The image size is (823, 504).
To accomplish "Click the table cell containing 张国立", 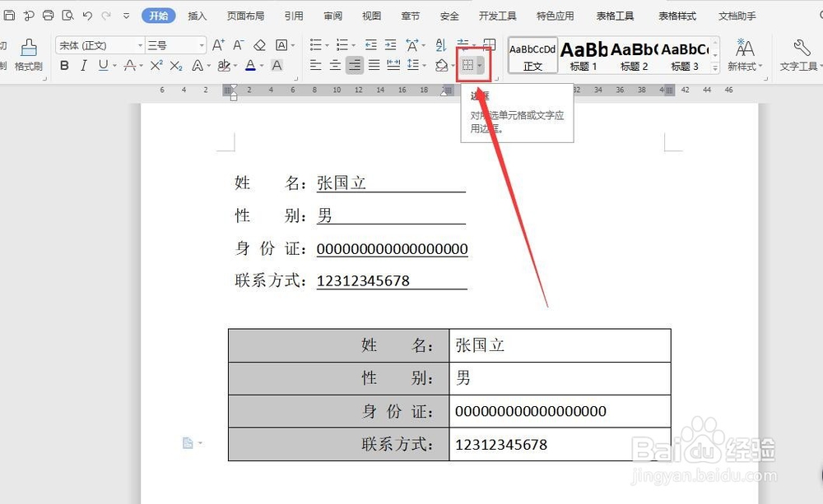I will [560, 345].
